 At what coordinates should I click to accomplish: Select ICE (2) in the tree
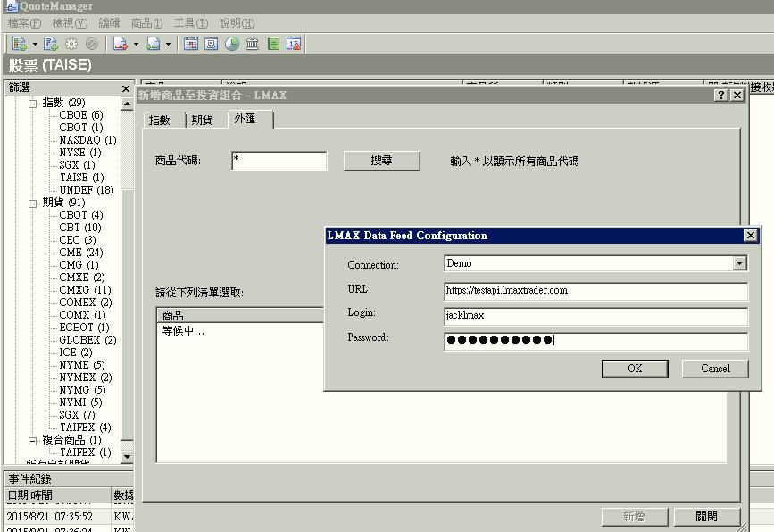pyautogui.click(x=76, y=353)
